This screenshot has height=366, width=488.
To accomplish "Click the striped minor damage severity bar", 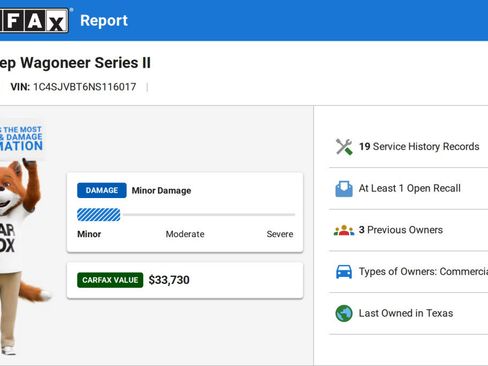I will point(99,215).
